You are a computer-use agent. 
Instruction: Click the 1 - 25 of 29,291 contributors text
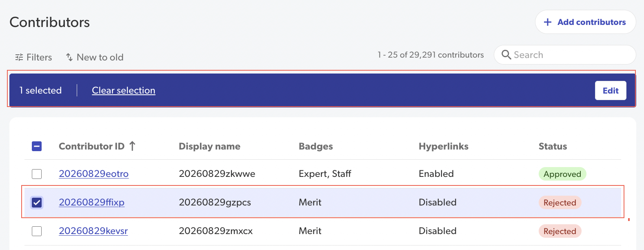point(431,55)
